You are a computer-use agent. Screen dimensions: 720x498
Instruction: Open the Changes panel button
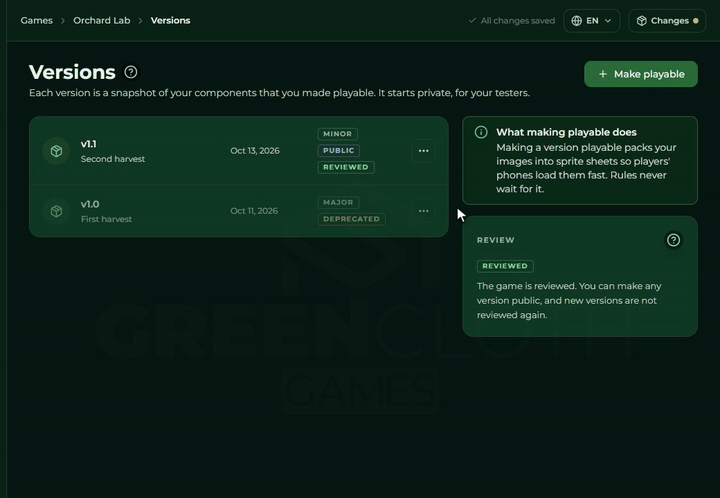(x=667, y=21)
